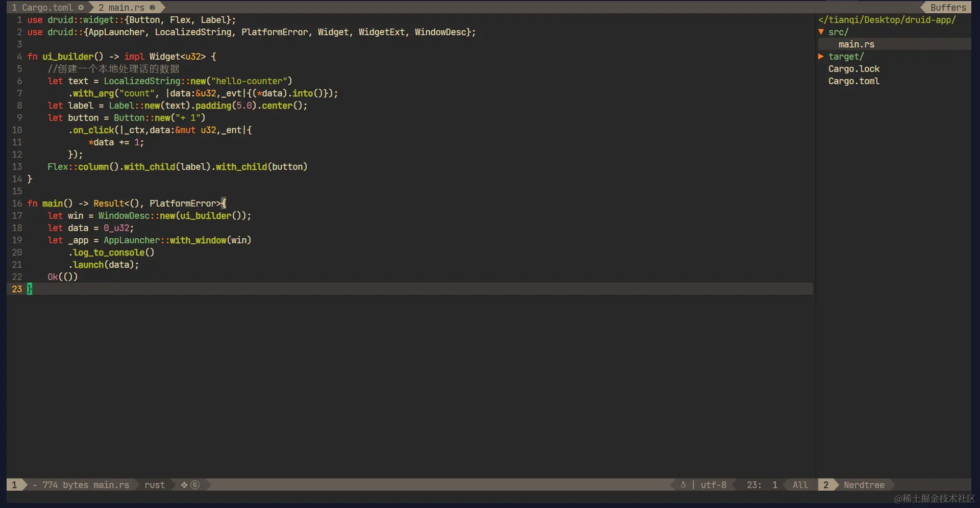
Task: Click '.with_arg("count"' on line 7
Action: pos(111,93)
